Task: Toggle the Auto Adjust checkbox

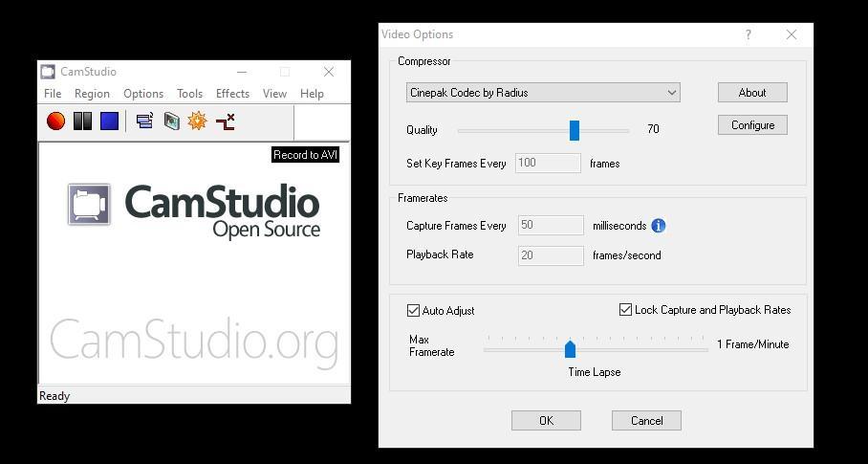Action: click(413, 311)
